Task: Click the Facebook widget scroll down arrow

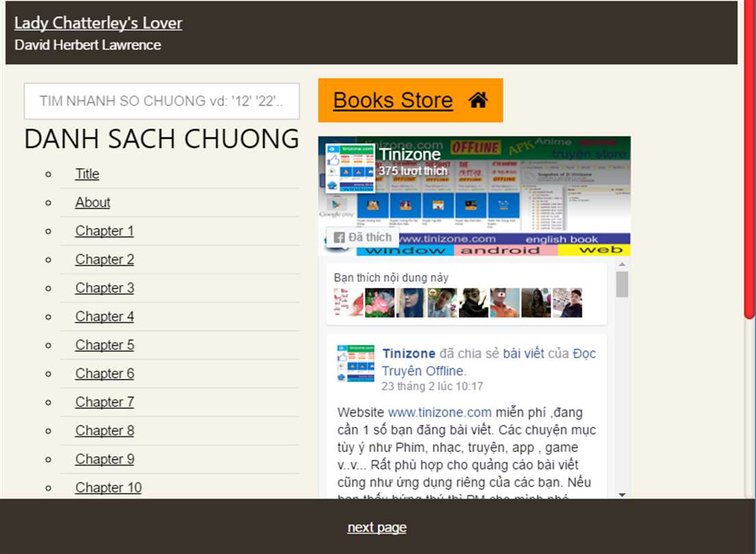Action: point(622,494)
